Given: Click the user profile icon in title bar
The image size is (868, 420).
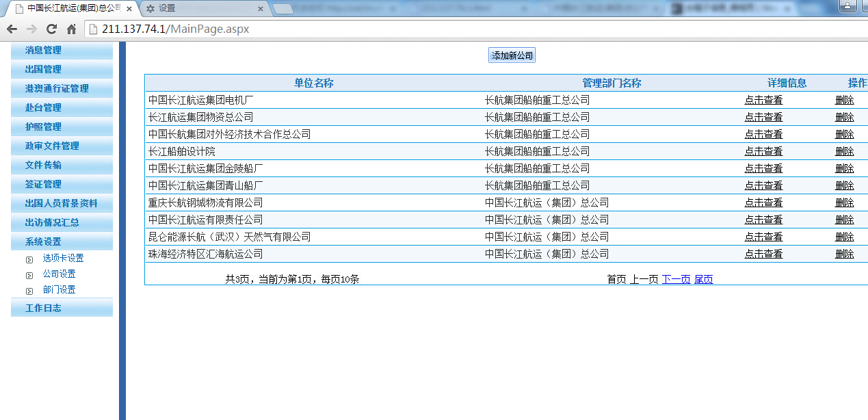Looking at the screenshot, I should tap(847, 6).
